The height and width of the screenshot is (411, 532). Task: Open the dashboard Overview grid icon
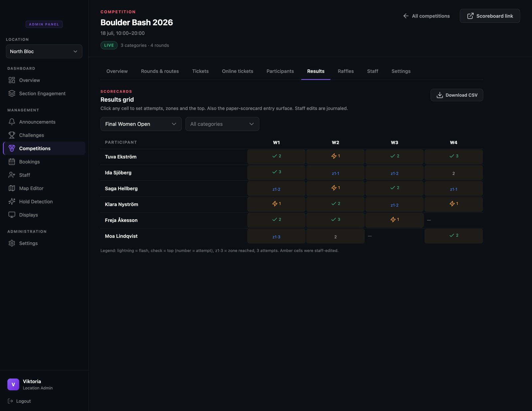[12, 80]
